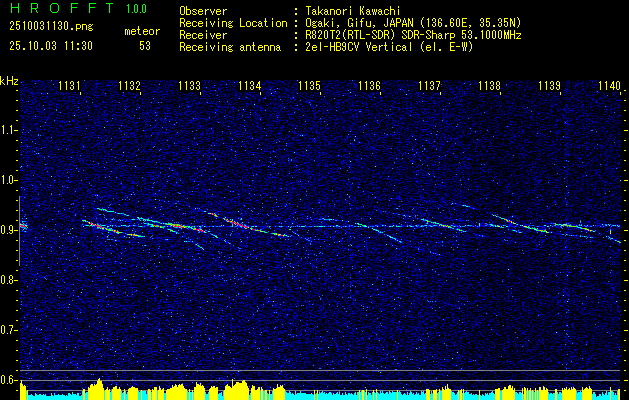Click the version number 1.0.0
This screenshot has height=400, width=629.
click(136, 9)
